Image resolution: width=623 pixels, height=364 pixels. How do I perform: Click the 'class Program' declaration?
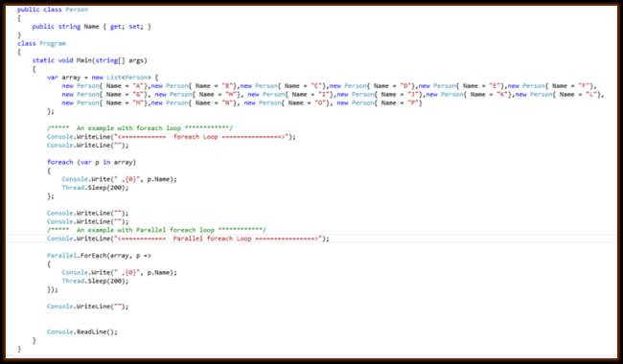tap(41, 44)
